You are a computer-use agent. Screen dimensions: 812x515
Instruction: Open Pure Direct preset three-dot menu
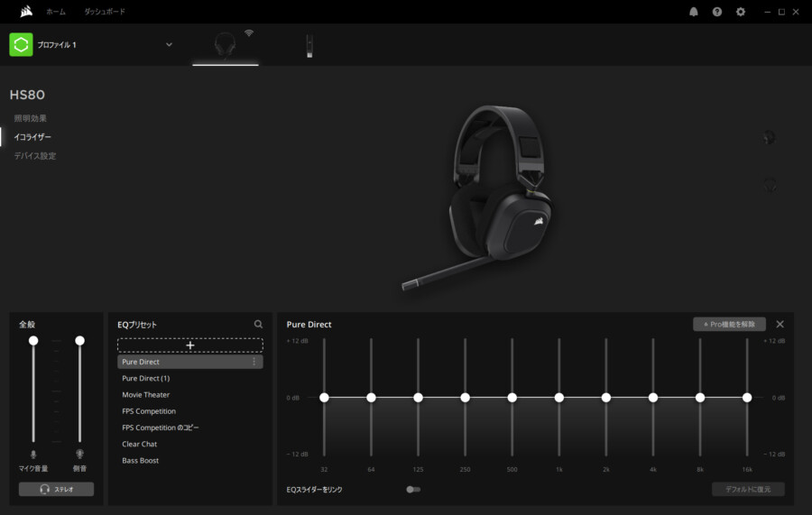tap(254, 362)
